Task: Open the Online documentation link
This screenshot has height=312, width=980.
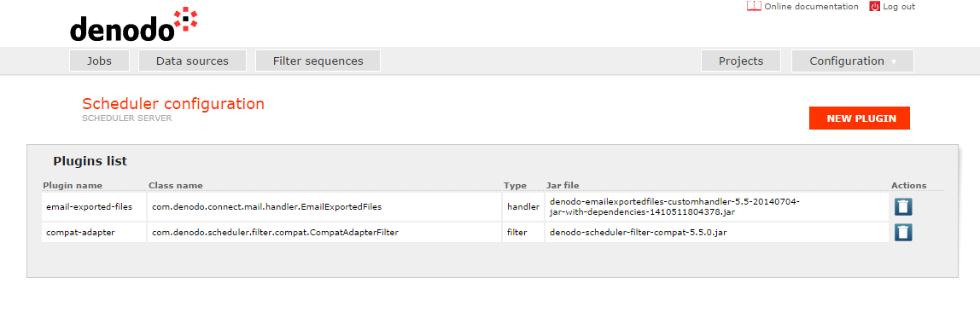Action: [811, 6]
